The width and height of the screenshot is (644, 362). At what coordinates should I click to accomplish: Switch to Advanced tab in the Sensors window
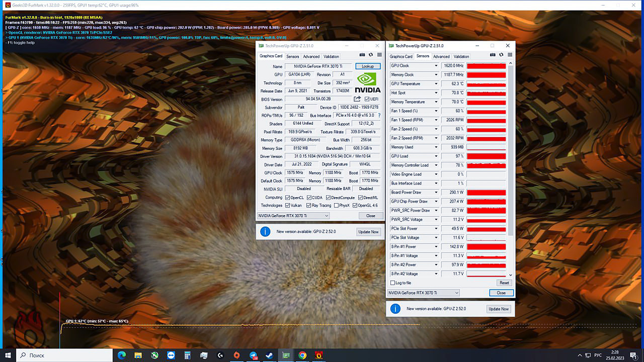441,56
